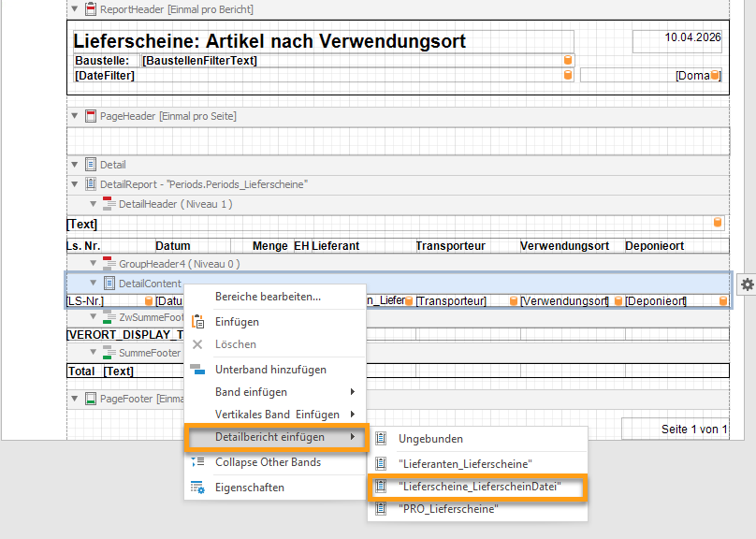Open the Band einfügen submenu
The width and height of the screenshot is (756, 539).
[275, 392]
